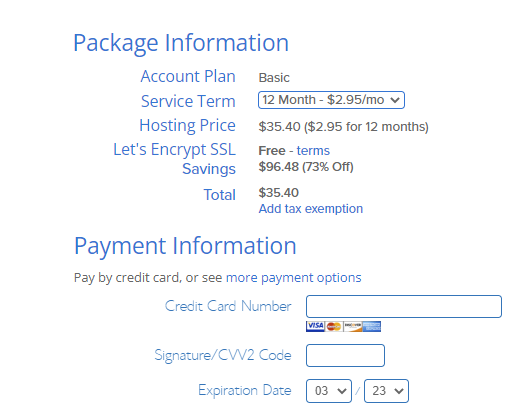Viewport: 516px width, 412px height.
Task: Click the MasterCard logo
Action: (x=334, y=326)
